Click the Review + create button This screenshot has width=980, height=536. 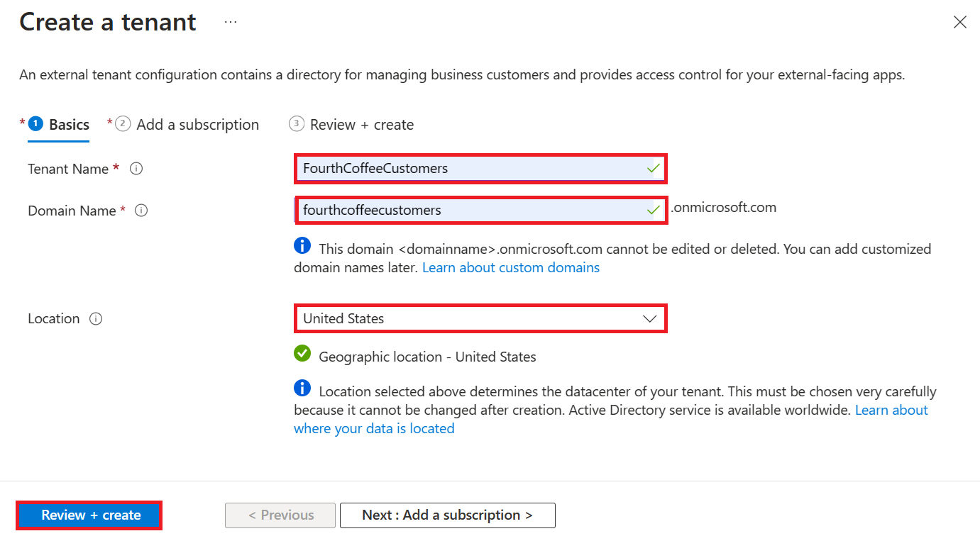point(88,515)
